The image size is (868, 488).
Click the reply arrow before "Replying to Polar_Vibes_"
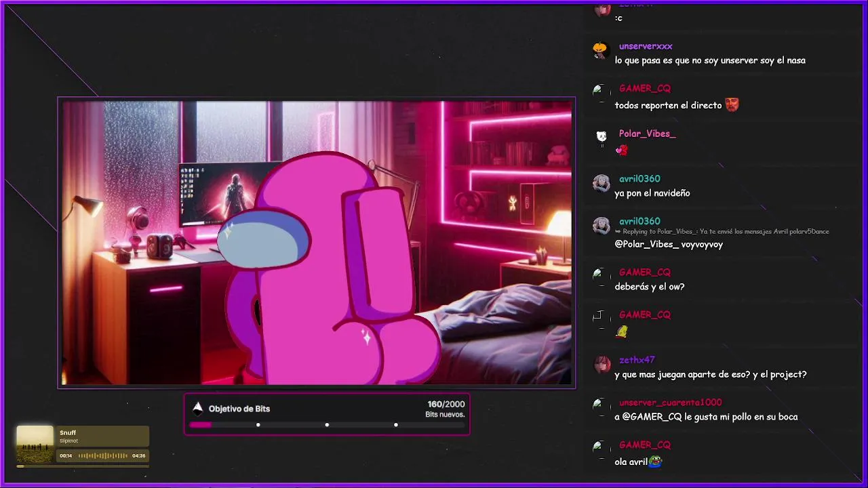[x=618, y=232]
